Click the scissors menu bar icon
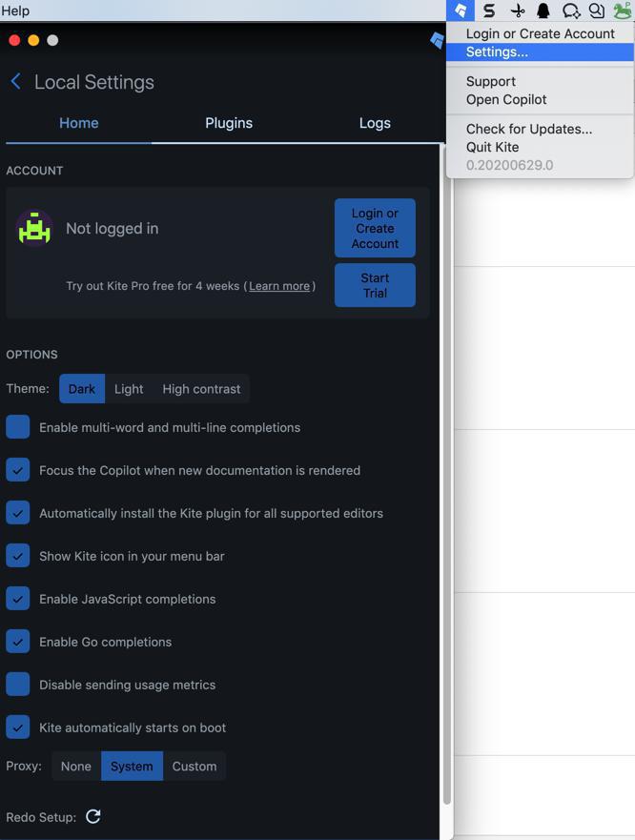The width and height of the screenshot is (635, 840). [517, 10]
